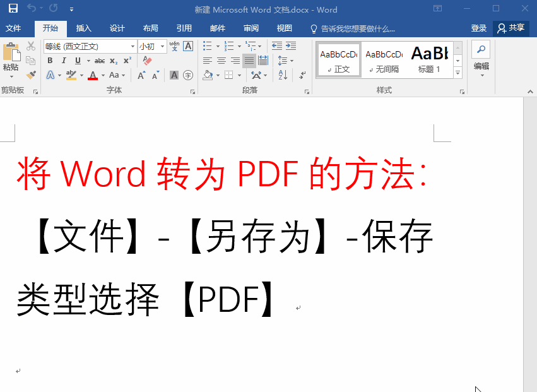The width and height of the screenshot is (537, 392).
Task: Click the enclosed character 字 icon
Action: pyautogui.click(x=188, y=75)
